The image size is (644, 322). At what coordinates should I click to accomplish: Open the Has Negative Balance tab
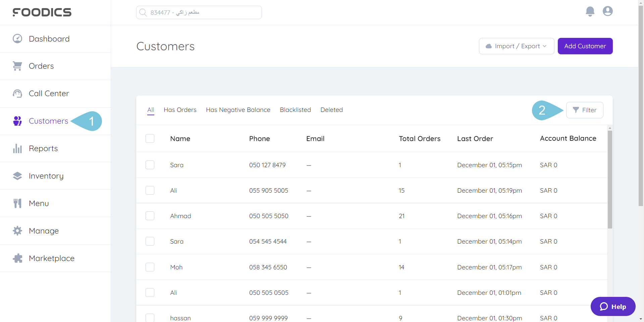[238, 110]
